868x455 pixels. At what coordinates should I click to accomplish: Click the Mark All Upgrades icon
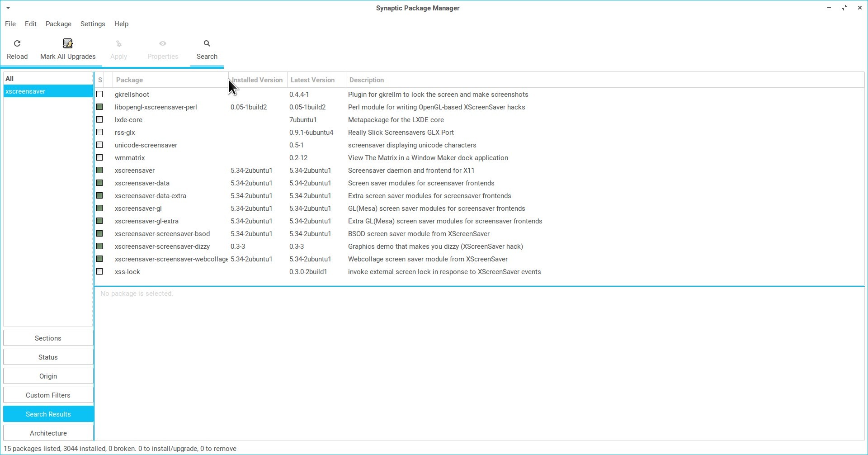(68, 44)
